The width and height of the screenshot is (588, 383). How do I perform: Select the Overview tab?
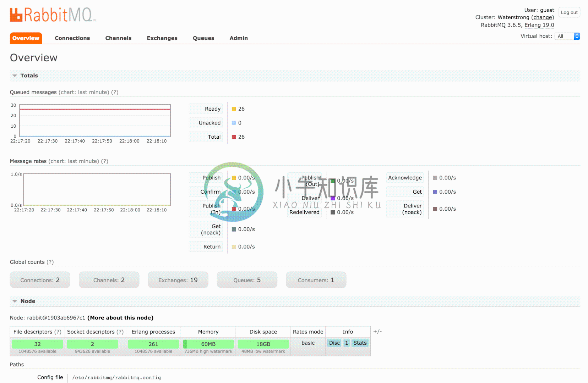tap(26, 38)
